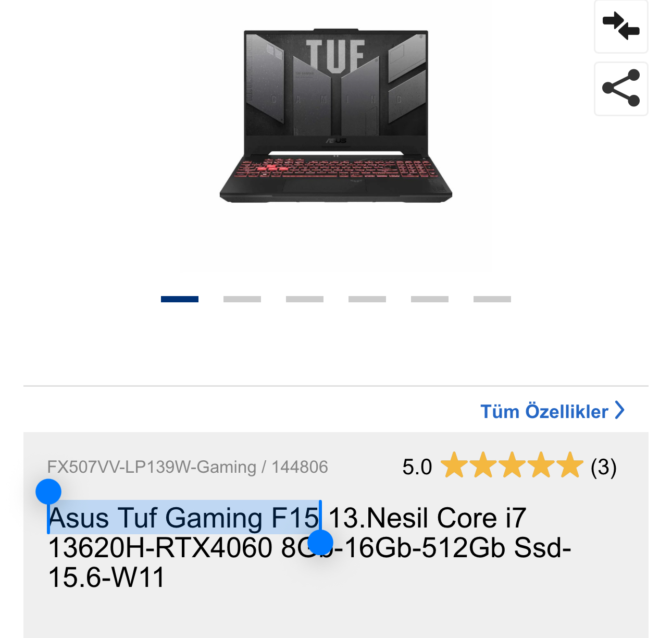Tap the compare products arrows icon
Viewport: 672px width, 638px height.
coord(621,26)
